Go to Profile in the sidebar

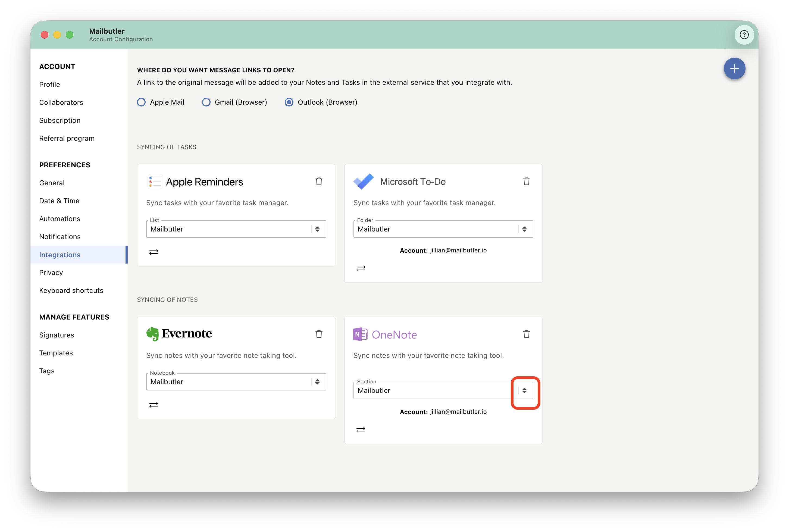(x=49, y=85)
